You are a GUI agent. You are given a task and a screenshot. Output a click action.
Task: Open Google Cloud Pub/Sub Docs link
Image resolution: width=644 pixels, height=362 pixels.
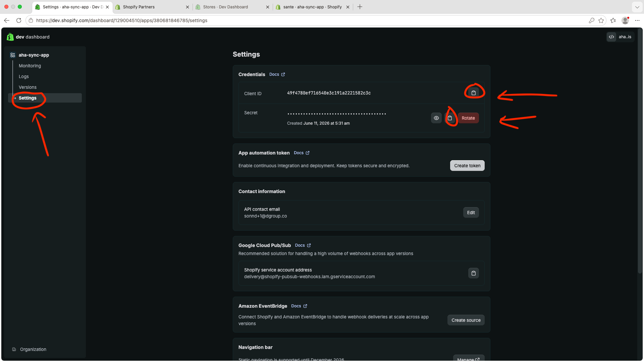303,245
